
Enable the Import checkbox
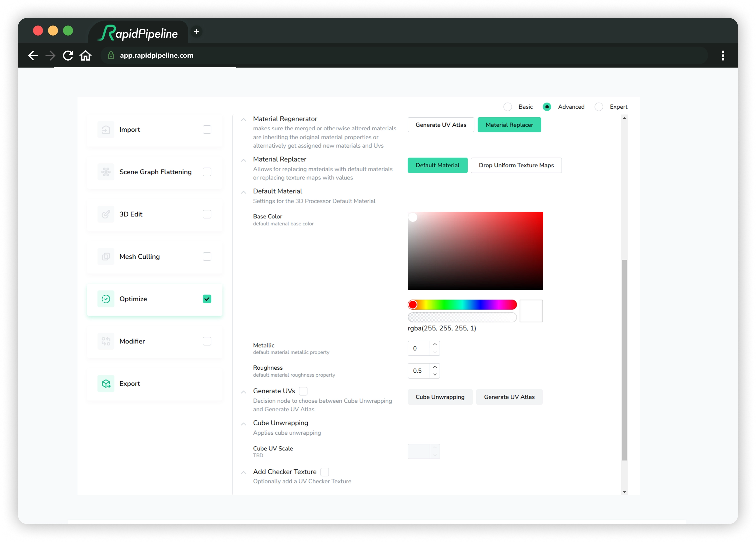207,129
